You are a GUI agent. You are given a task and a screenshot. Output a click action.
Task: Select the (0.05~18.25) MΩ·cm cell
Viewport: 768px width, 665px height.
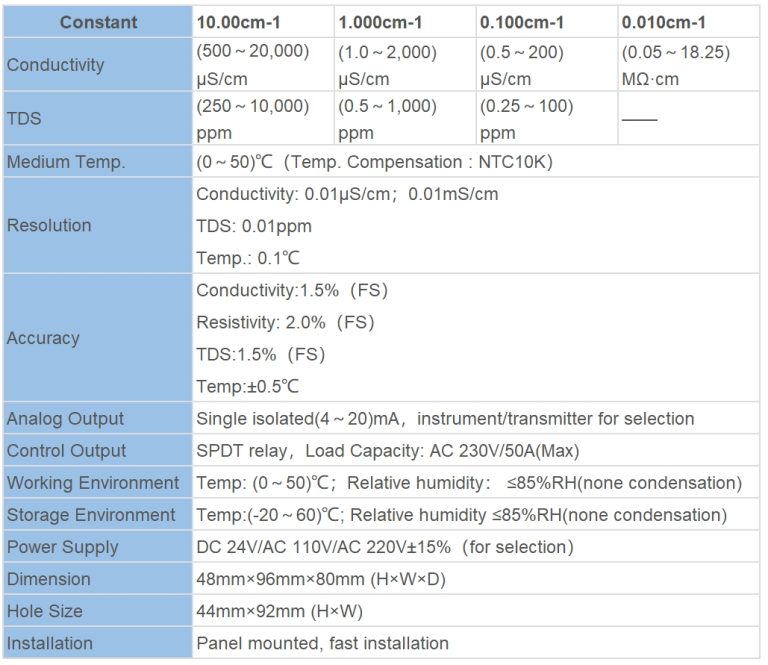coord(688,65)
